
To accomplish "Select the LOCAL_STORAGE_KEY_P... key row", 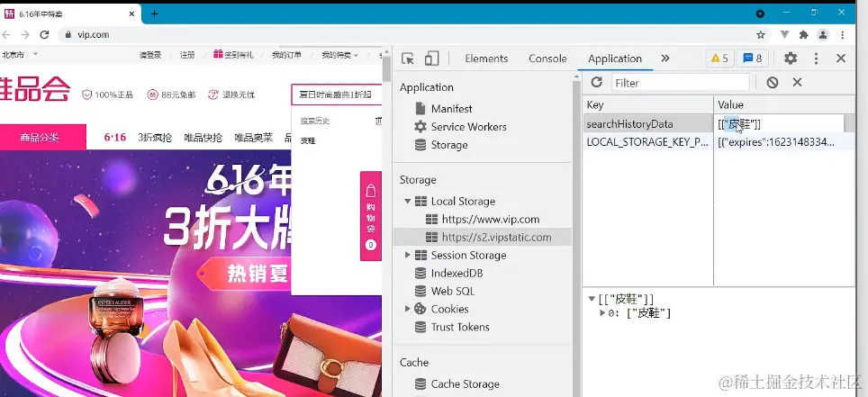I will pyautogui.click(x=647, y=141).
